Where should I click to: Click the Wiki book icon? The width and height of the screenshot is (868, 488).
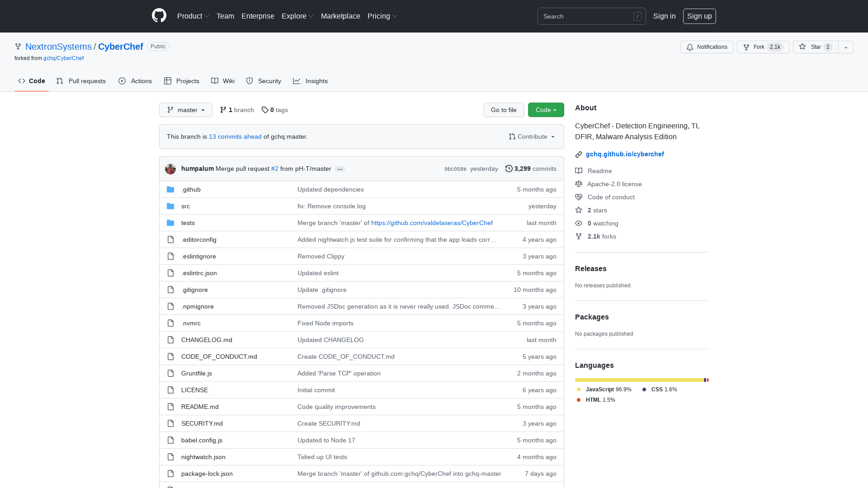pos(216,81)
